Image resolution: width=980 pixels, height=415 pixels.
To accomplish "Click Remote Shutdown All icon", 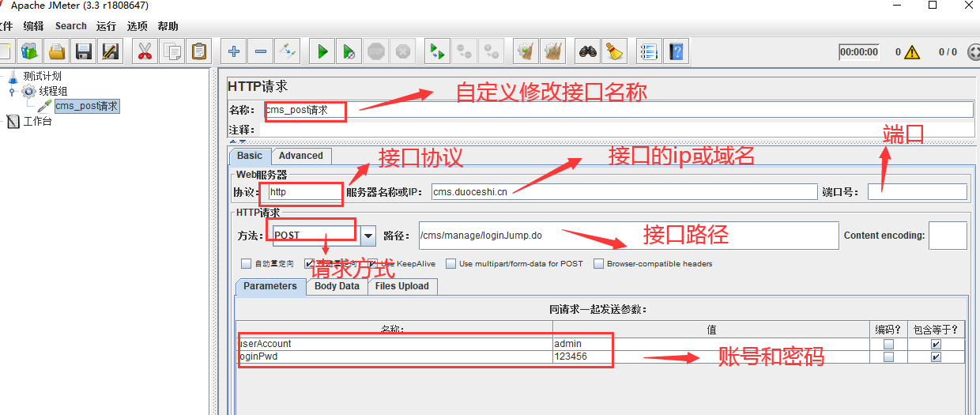I will pos(491,52).
